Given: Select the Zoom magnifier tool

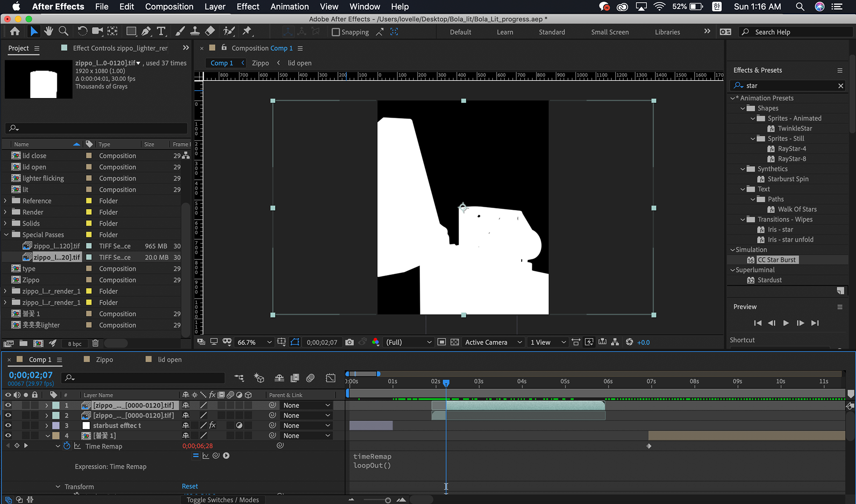Looking at the screenshot, I should point(63,31).
